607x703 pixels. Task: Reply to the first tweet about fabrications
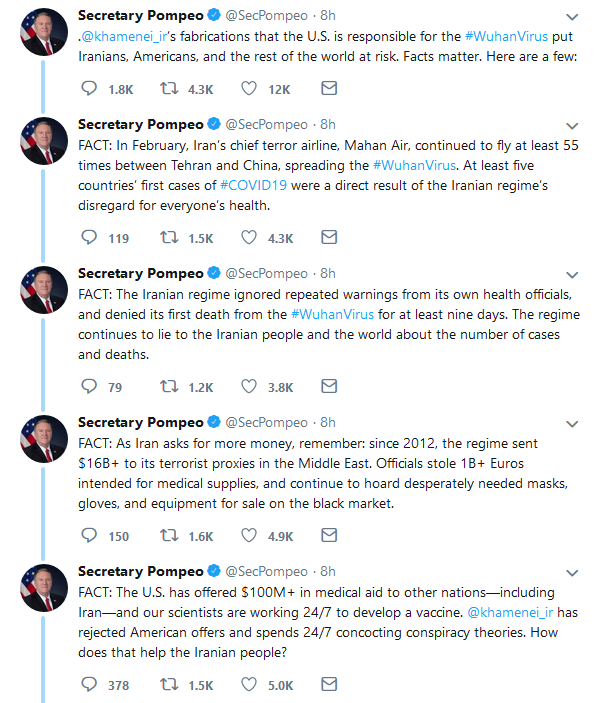(x=88, y=89)
